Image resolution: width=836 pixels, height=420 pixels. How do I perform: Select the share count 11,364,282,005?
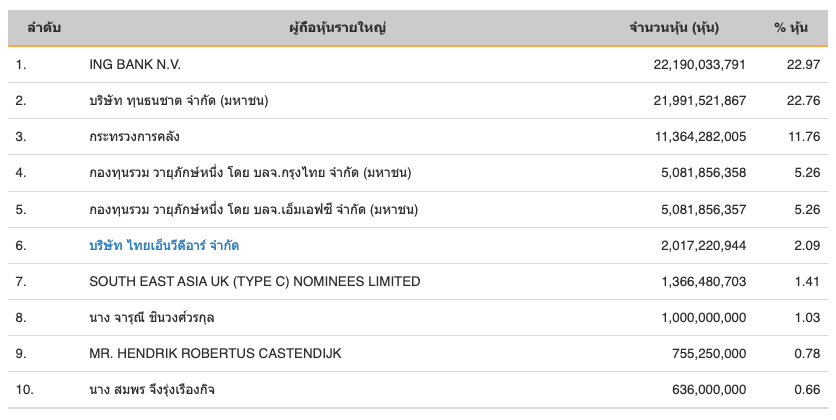click(689, 137)
